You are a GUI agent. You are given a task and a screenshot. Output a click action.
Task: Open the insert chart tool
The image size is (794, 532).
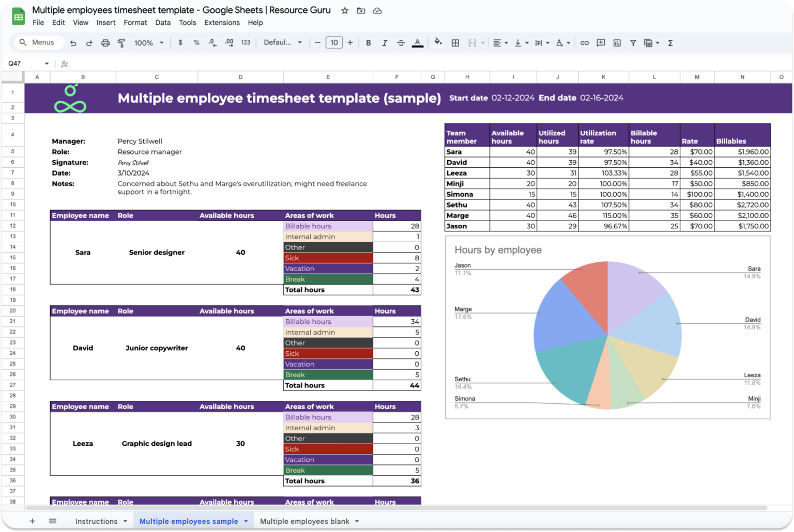click(x=617, y=42)
